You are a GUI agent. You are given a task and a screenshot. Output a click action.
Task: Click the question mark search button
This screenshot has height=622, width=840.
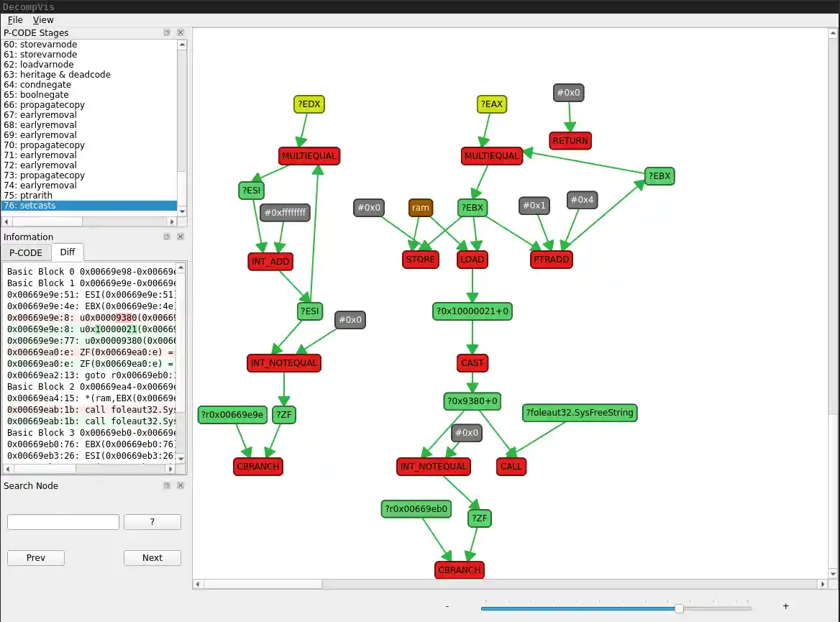point(152,522)
